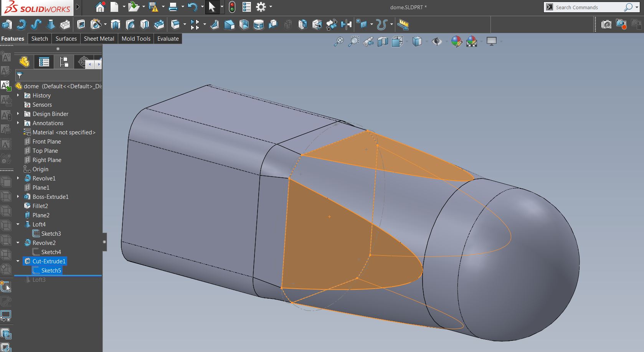The image size is (644, 352).
Task: Open the ConfigurationManager tab
Action: (x=64, y=62)
